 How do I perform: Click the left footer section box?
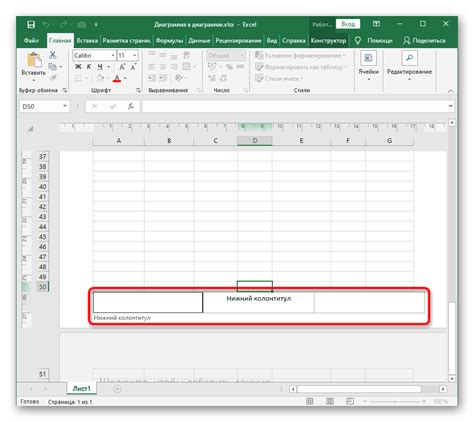click(148, 302)
